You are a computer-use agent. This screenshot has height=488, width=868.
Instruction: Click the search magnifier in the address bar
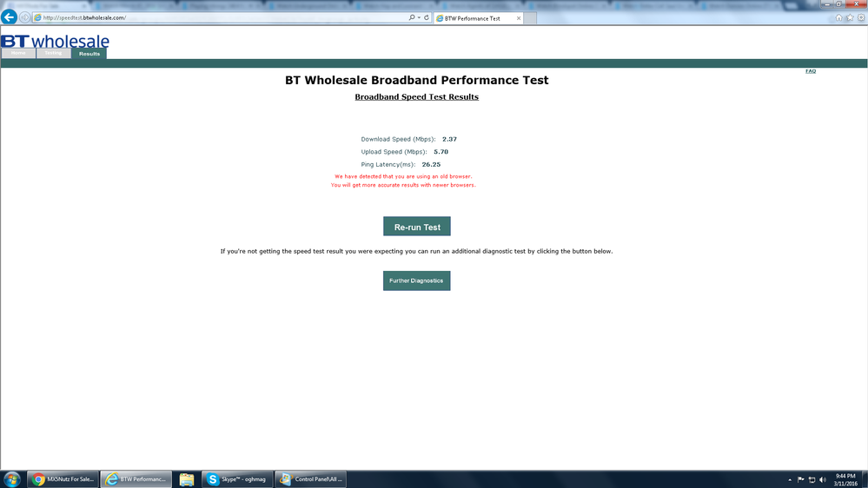(411, 17)
